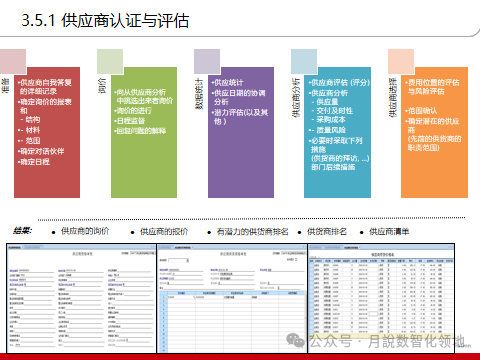Select the light green square above 询价
480x360 pixels.
click(x=110, y=62)
